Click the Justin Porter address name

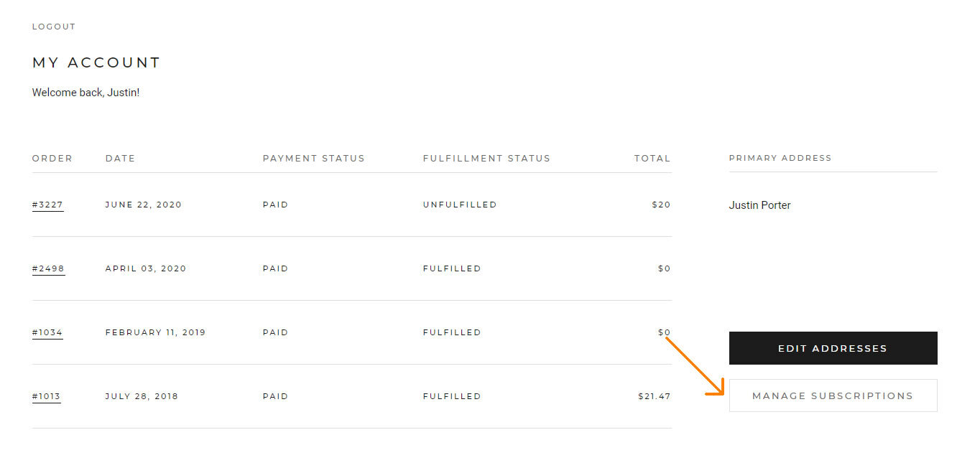[x=759, y=205]
